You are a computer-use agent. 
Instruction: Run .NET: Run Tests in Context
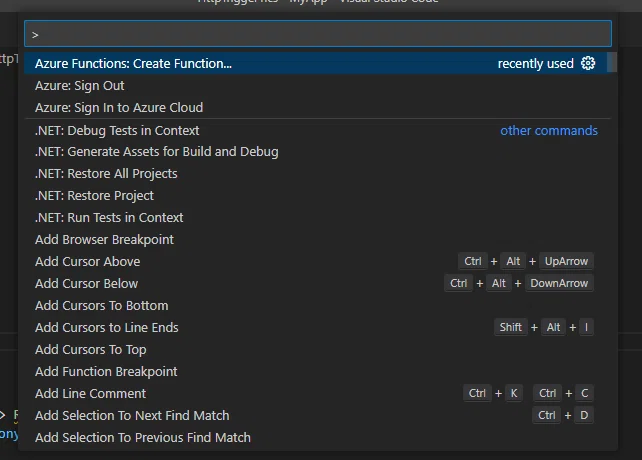[315, 218]
